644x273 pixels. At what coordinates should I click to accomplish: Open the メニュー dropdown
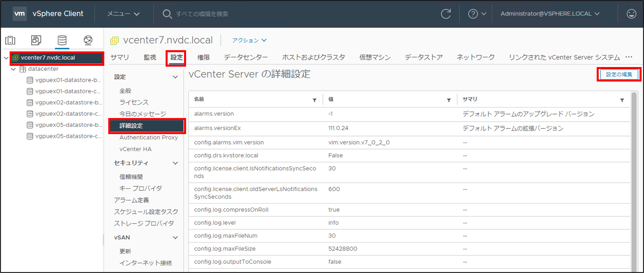(124, 14)
